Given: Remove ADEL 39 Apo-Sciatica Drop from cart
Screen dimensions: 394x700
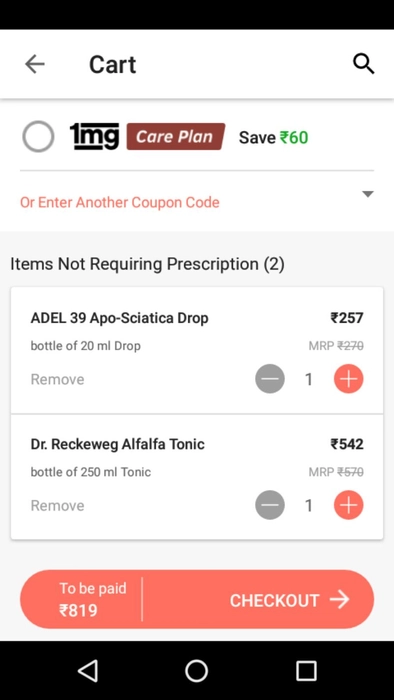Looking at the screenshot, I should click(x=57, y=379).
